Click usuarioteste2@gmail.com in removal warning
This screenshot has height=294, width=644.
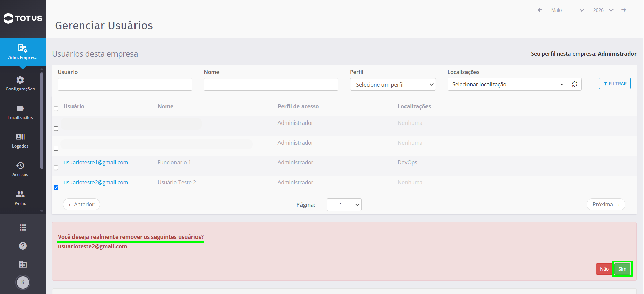[x=92, y=246]
